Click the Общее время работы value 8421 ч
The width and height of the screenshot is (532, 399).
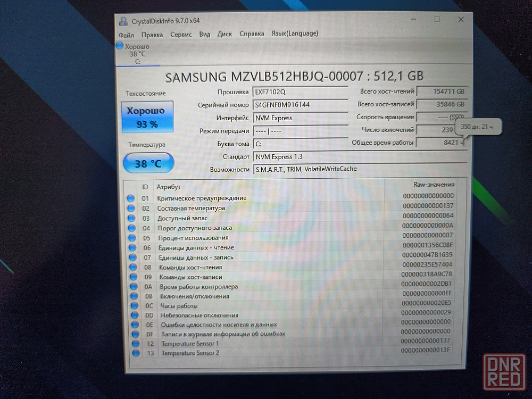(x=442, y=143)
